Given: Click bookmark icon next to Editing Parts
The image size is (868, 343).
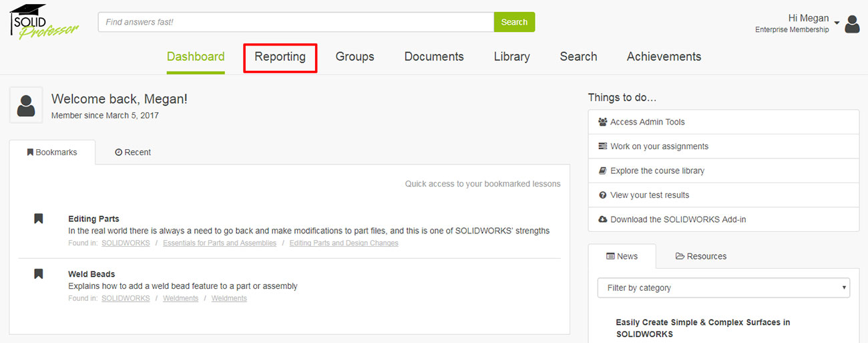Looking at the screenshot, I should coord(39,219).
